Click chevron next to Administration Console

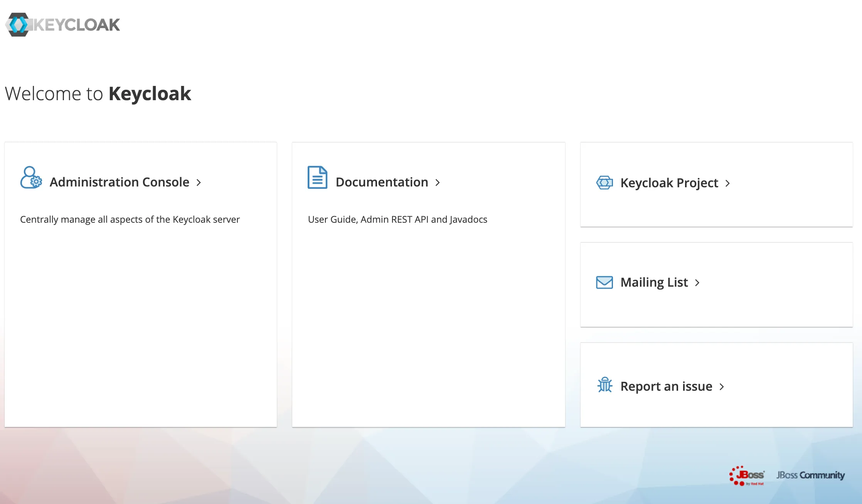pyautogui.click(x=199, y=183)
